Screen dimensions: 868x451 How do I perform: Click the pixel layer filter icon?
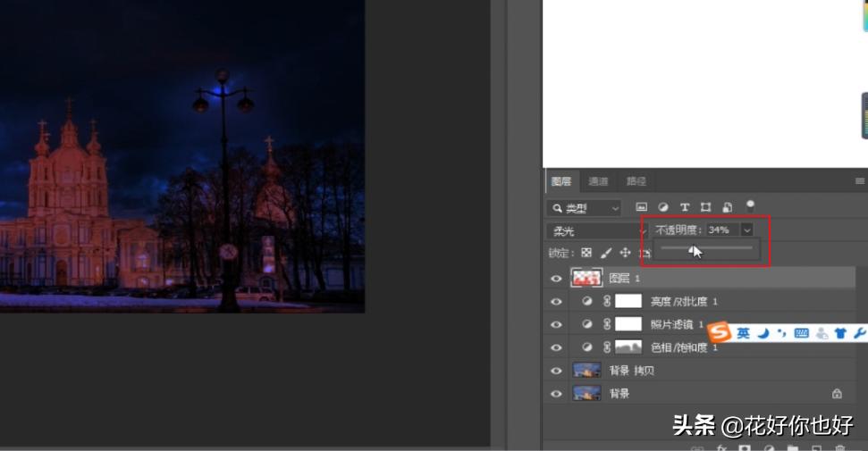click(642, 207)
